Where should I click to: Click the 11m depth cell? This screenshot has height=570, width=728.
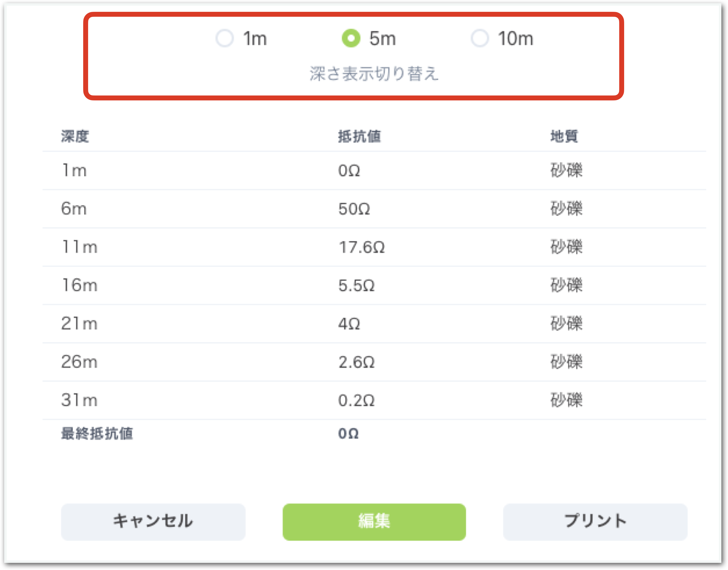point(79,247)
